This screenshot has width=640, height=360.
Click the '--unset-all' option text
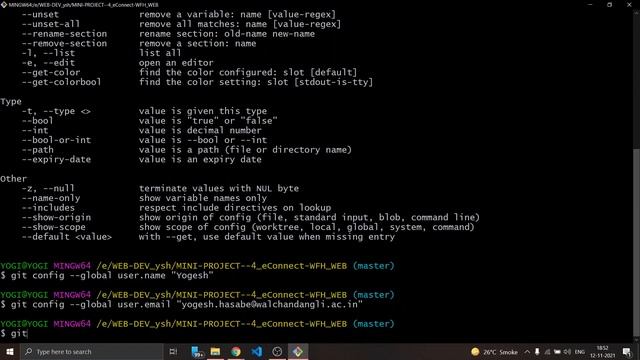pyautogui.click(x=51, y=24)
